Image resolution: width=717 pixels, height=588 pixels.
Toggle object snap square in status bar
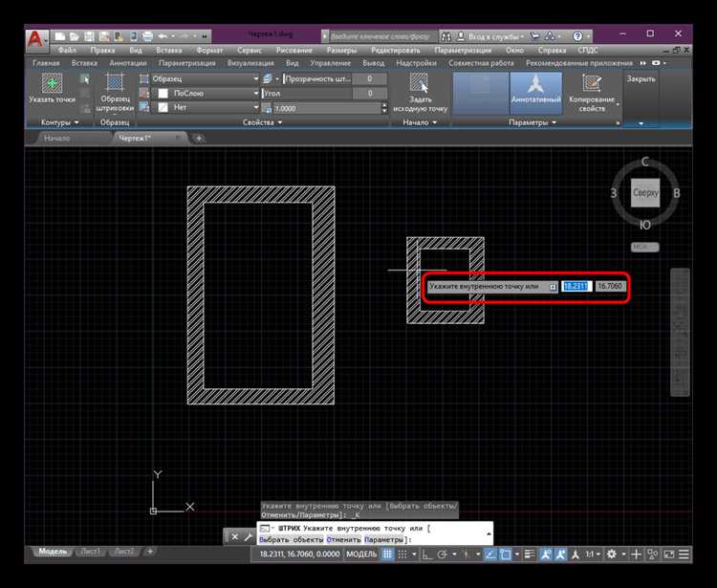pyautogui.click(x=506, y=555)
